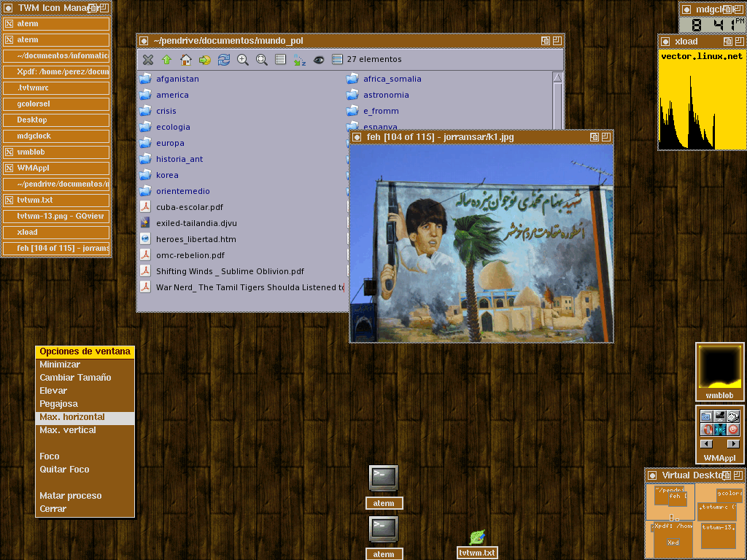Image resolution: width=747 pixels, height=560 pixels.
Task: Open the afganistan folder
Action: click(x=177, y=79)
